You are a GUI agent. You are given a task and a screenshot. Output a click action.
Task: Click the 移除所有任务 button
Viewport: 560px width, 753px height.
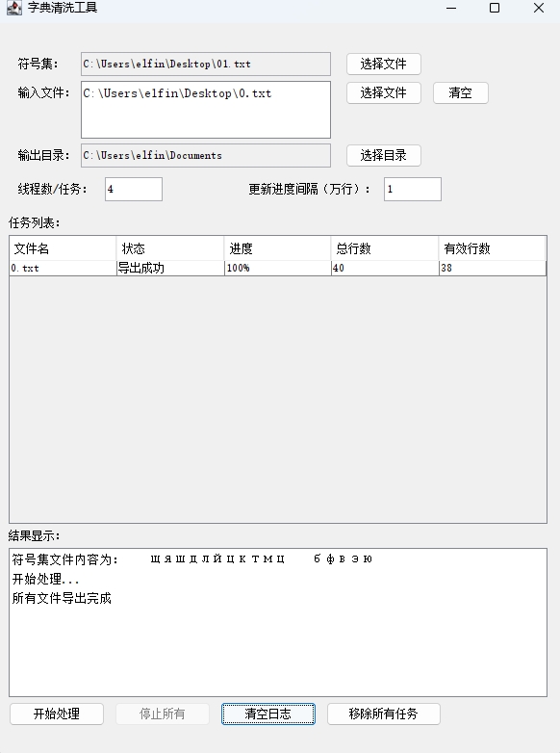click(383, 714)
